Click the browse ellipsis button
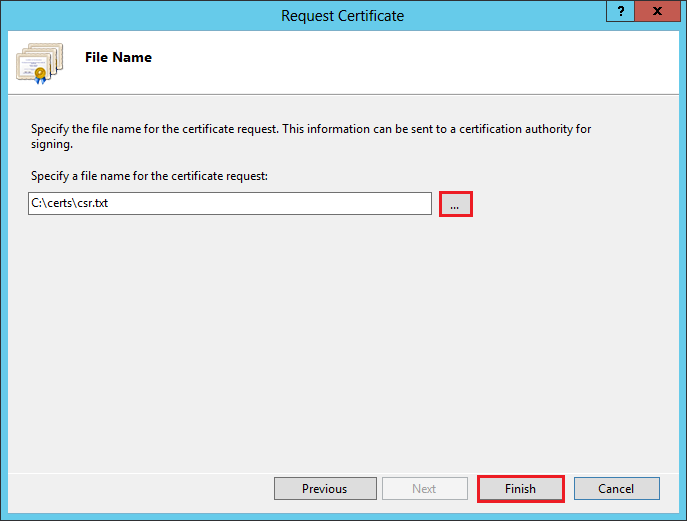The height and width of the screenshot is (521, 687). click(455, 204)
